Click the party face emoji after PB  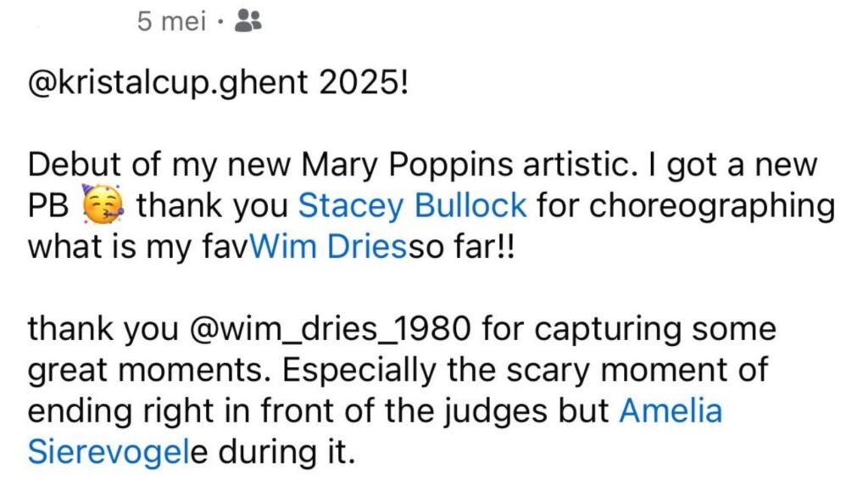(103, 204)
